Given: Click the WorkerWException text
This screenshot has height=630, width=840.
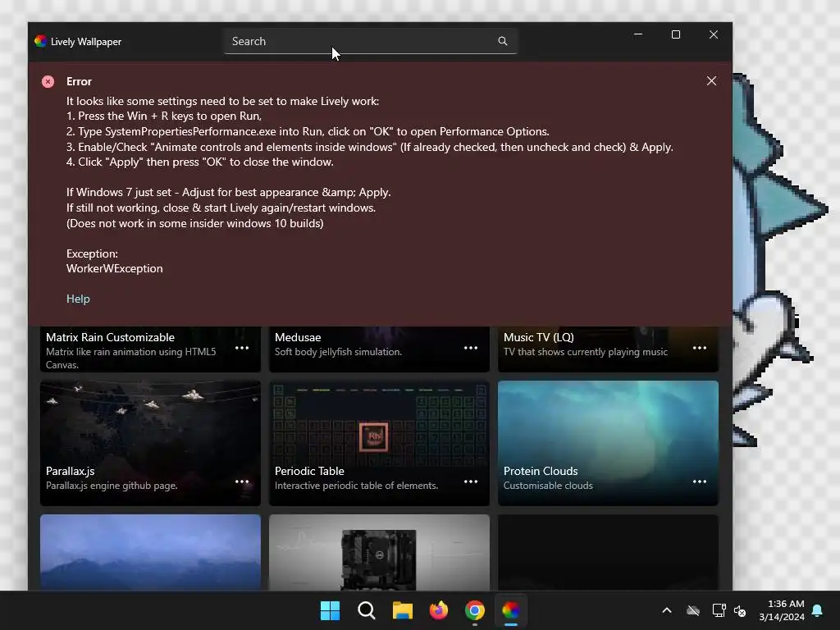Looking at the screenshot, I should tap(115, 269).
